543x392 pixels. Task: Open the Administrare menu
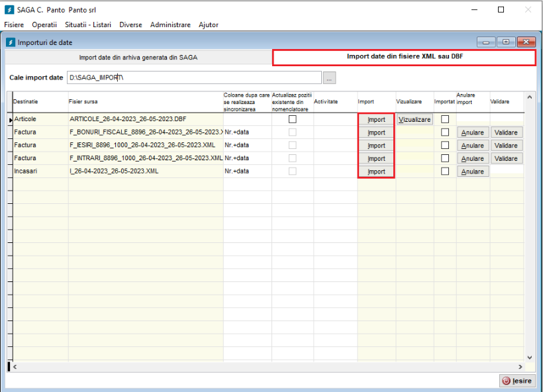(170, 24)
